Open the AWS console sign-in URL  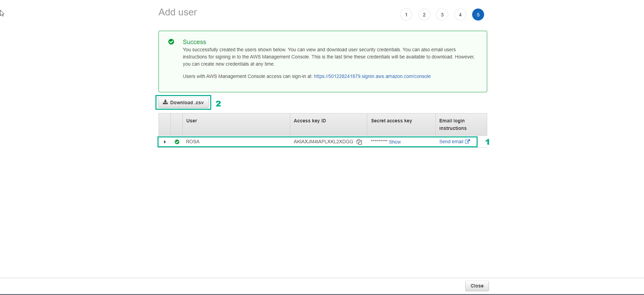[372, 76]
